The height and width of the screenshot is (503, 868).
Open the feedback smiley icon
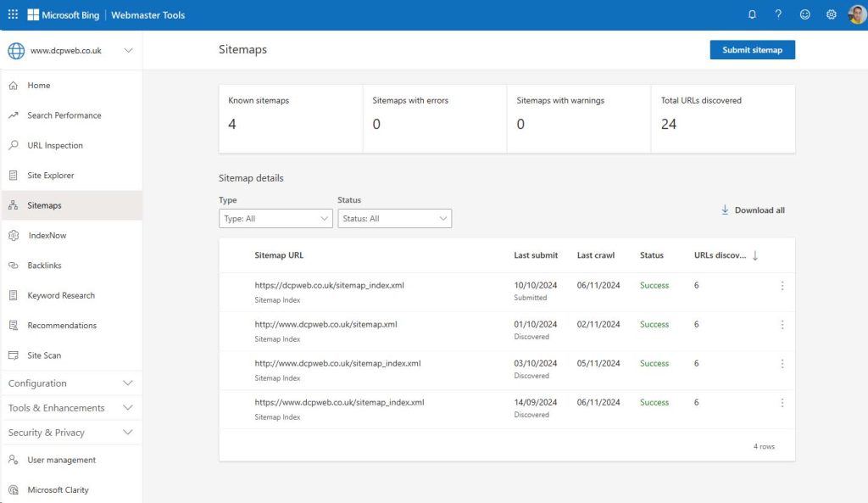pyautogui.click(x=804, y=14)
